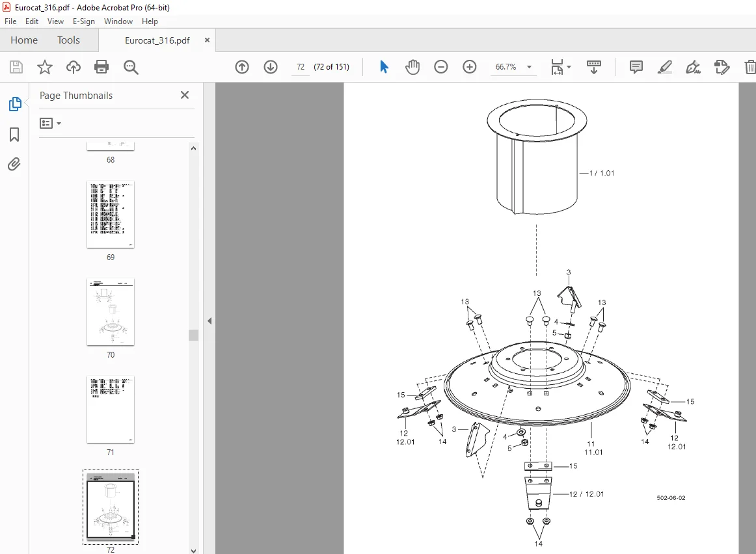Select the Highlight text pen tool
Image resolution: width=756 pixels, height=554 pixels.
664,67
